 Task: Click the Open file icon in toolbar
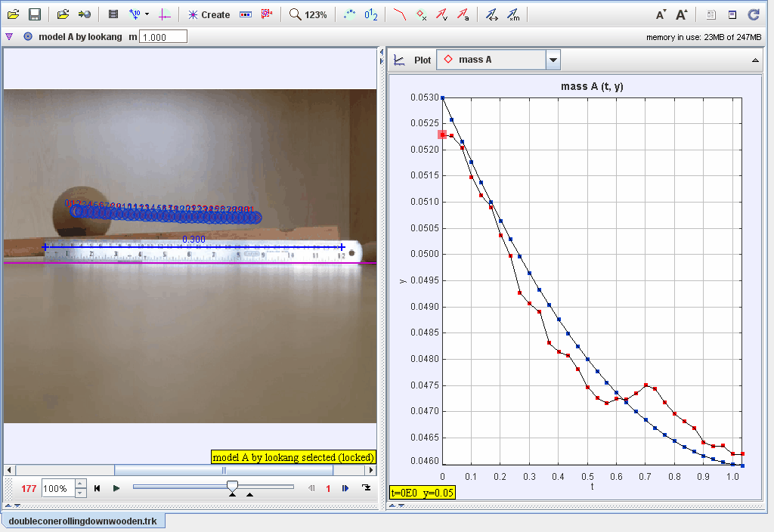14,14
